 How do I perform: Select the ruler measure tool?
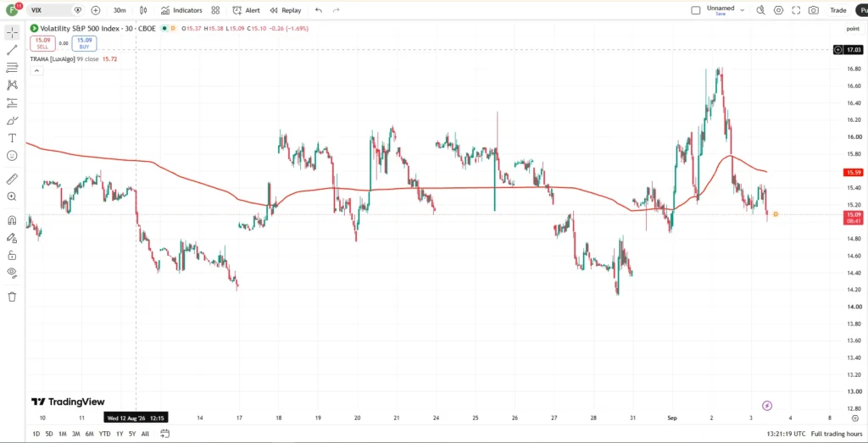[x=12, y=179]
